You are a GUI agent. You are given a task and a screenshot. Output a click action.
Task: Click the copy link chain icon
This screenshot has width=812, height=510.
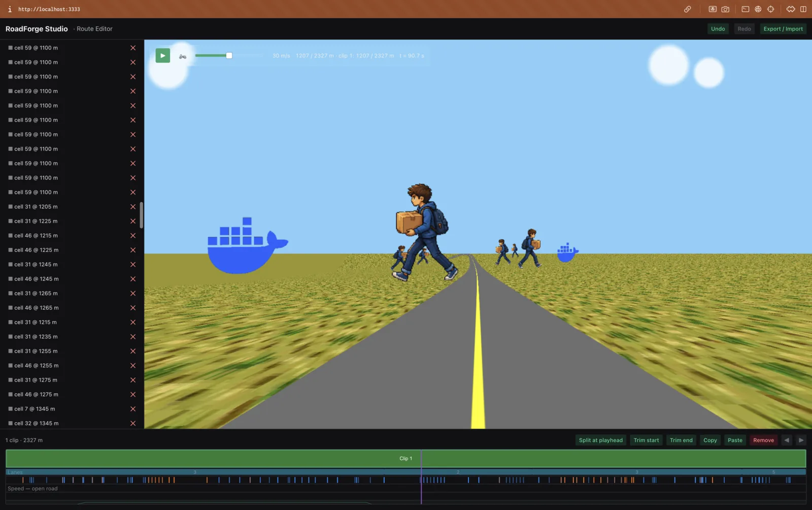tap(688, 9)
